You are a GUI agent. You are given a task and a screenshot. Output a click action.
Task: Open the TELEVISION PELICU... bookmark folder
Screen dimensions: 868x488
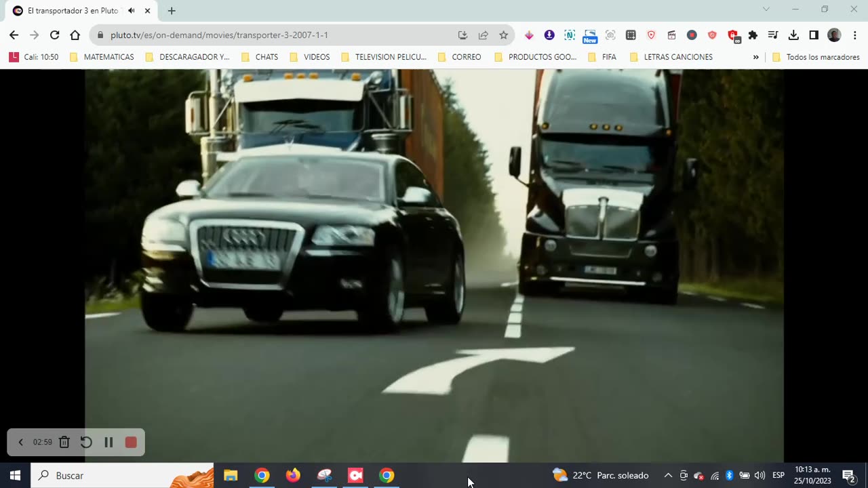pos(384,57)
